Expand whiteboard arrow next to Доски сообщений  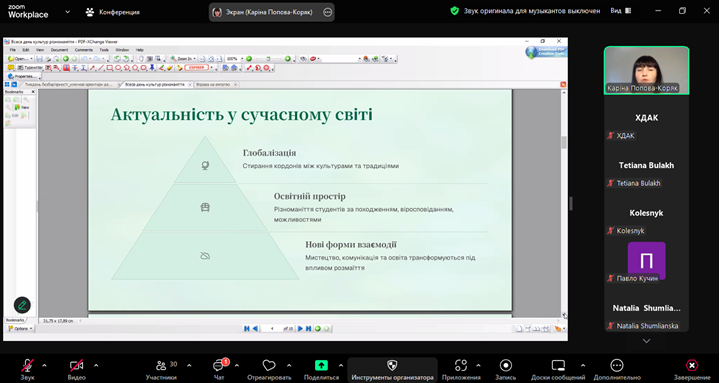(x=583, y=366)
